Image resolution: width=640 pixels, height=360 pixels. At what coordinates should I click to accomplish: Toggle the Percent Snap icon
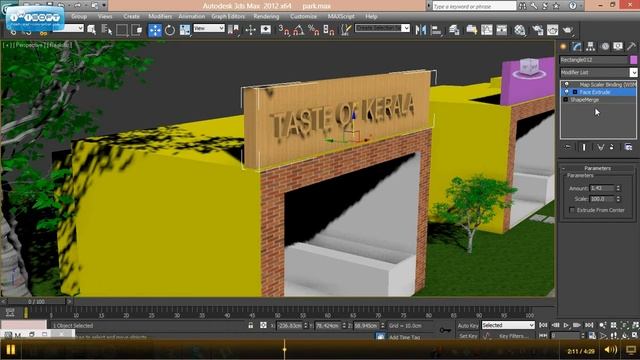[x=313, y=30]
